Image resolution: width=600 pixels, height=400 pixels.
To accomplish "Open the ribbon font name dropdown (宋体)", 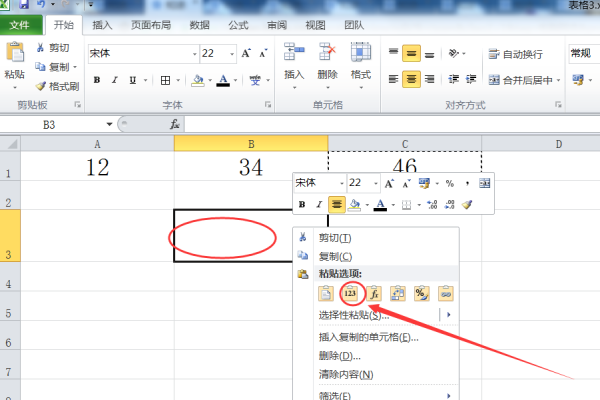I will pyautogui.click(x=194, y=54).
